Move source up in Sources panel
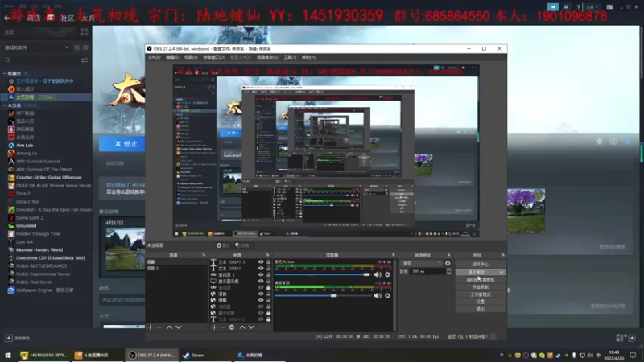Screen dimensions: 644x362 point(242,327)
